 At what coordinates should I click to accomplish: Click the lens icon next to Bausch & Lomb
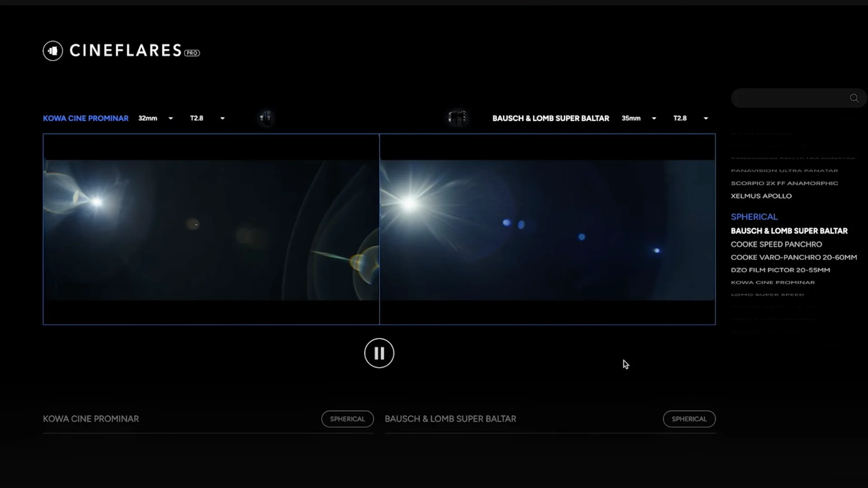pos(458,118)
